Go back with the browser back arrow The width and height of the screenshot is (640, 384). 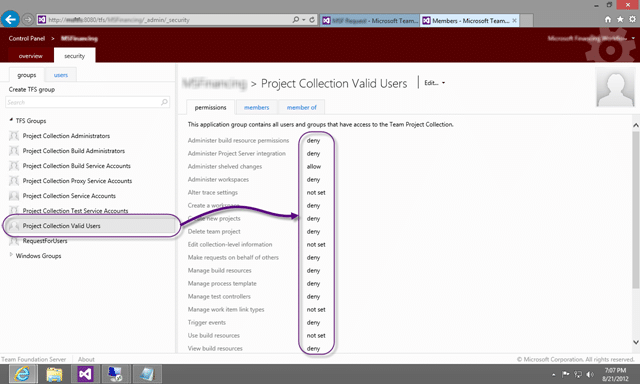10,19
